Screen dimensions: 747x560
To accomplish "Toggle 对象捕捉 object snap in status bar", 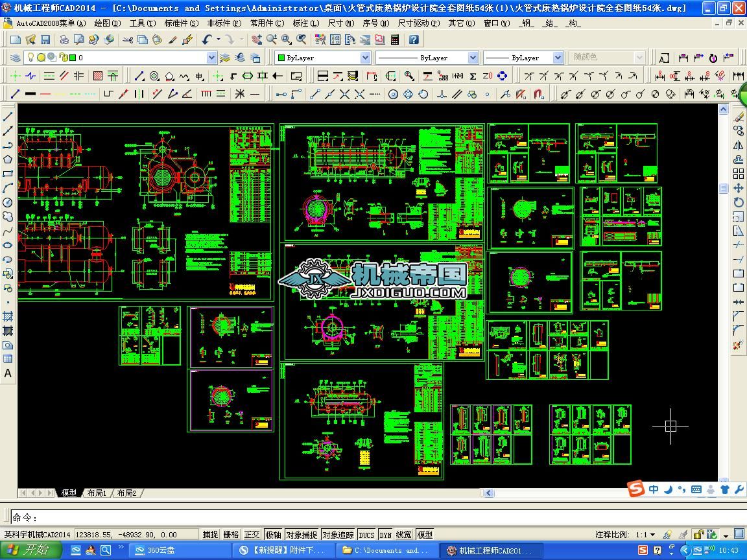I will click(302, 535).
